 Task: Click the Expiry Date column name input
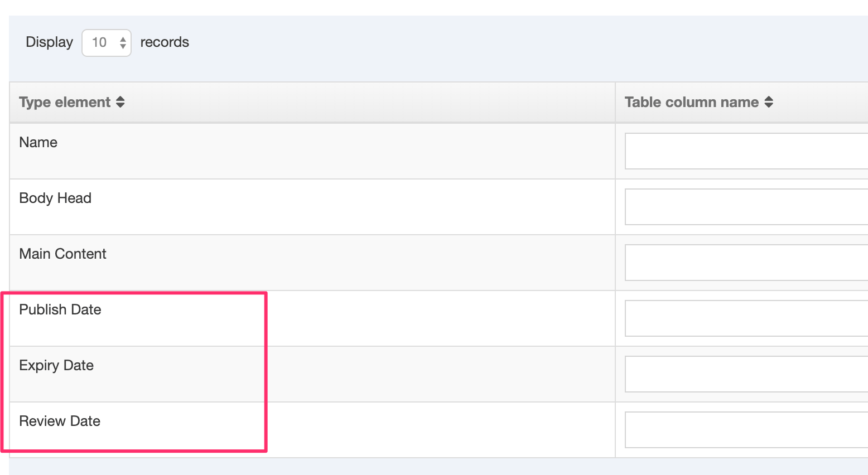pyautogui.click(x=746, y=374)
